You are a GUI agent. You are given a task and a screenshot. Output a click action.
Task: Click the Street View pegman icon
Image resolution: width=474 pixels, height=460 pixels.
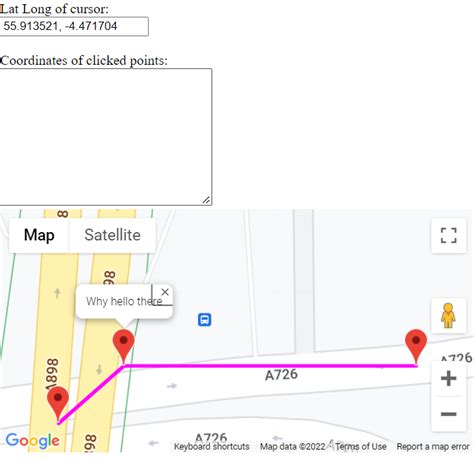pos(448,315)
